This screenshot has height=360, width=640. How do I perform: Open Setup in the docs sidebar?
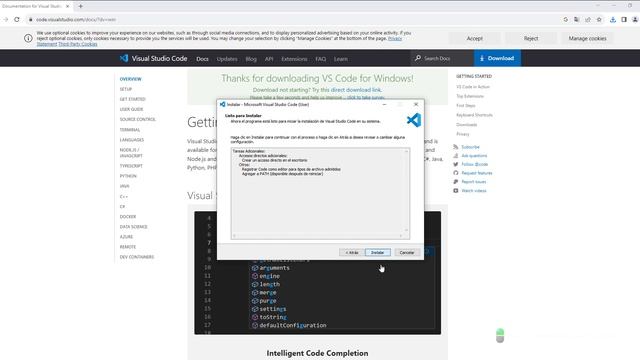126,89
